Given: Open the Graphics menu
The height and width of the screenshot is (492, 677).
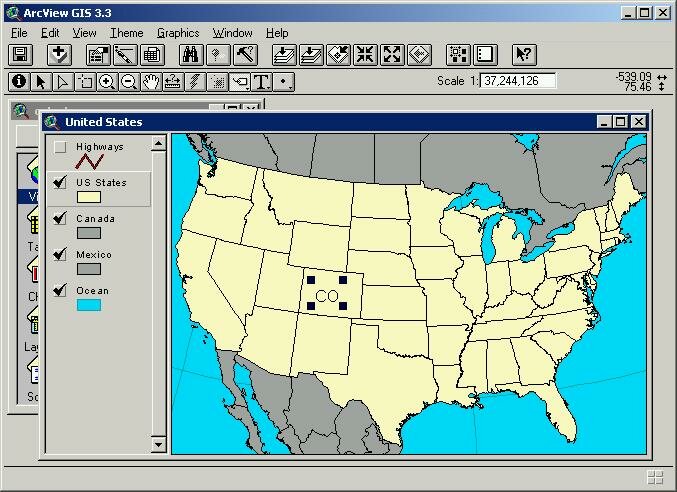Looking at the screenshot, I should tap(178, 33).
